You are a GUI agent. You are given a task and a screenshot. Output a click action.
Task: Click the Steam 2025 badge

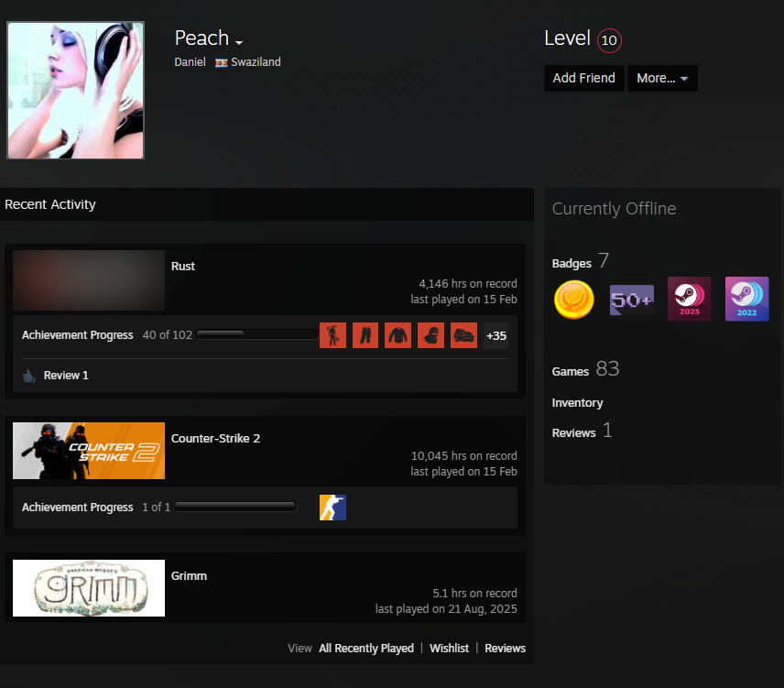coord(689,299)
